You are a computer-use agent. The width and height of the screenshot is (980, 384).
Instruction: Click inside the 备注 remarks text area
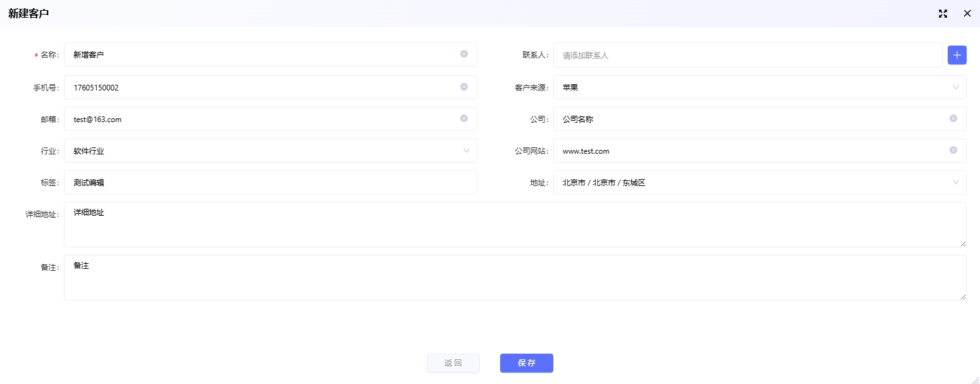pyautogui.click(x=515, y=278)
